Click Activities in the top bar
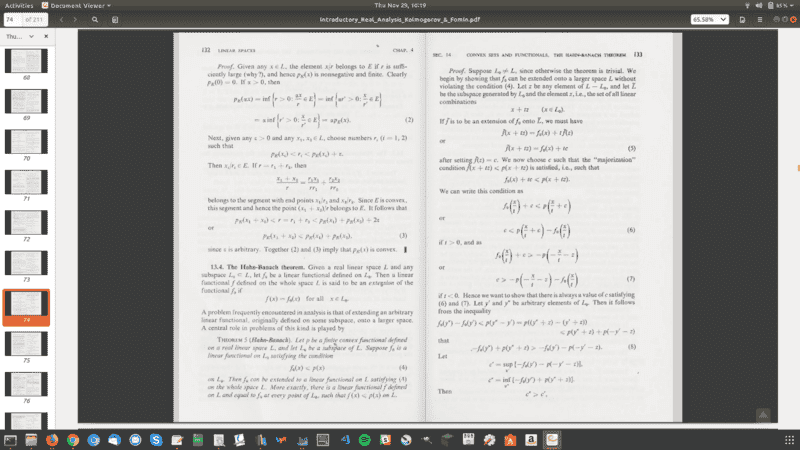The image size is (800, 450). pos(17,4)
